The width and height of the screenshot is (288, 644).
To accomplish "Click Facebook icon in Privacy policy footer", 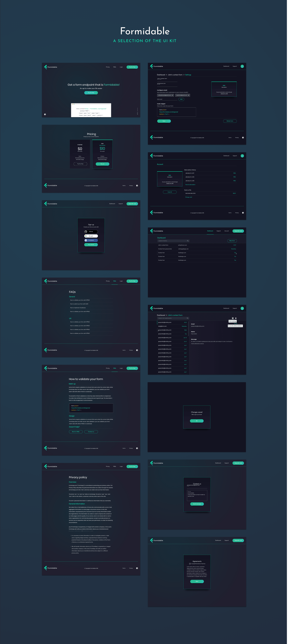I will tap(137, 568).
